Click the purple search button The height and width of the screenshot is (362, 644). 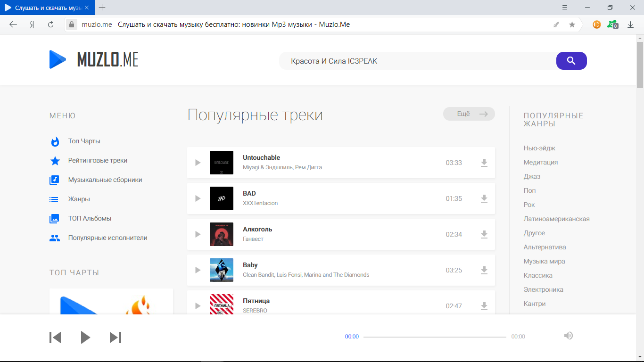tap(571, 61)
